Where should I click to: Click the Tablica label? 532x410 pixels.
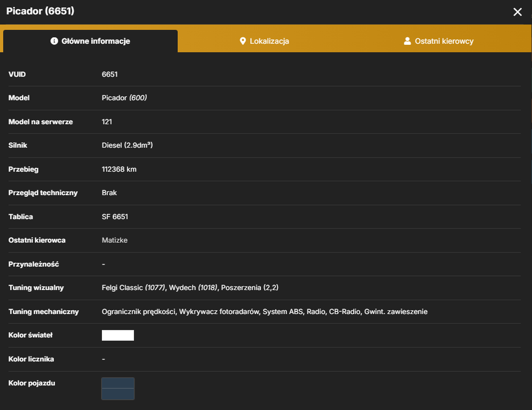(21, 216)
